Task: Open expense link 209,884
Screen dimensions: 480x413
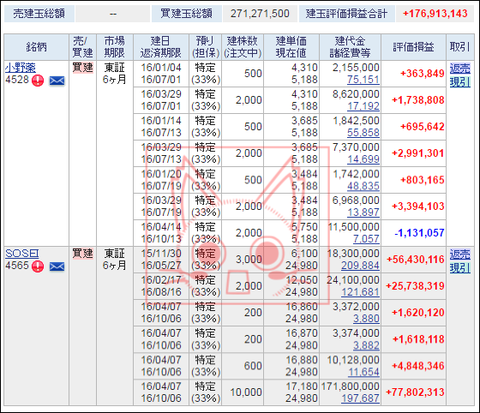Action: coord(360,265)
